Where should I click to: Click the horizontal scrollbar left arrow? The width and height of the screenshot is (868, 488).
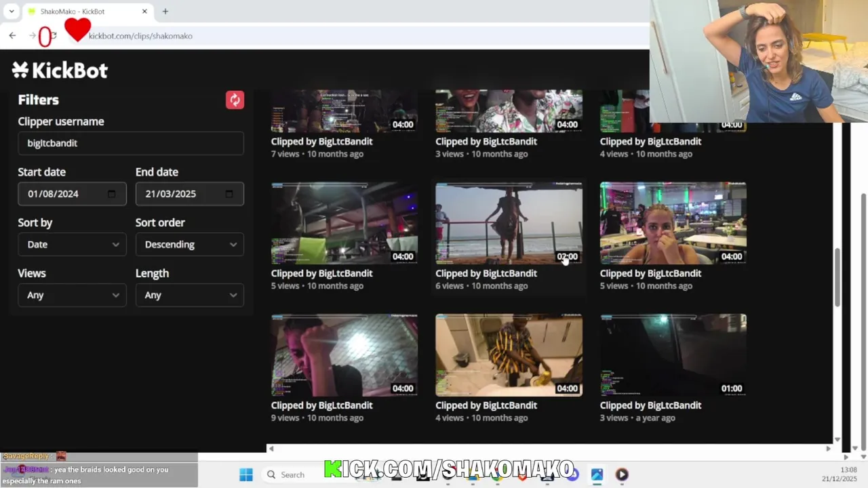click(x=271, y=448)
